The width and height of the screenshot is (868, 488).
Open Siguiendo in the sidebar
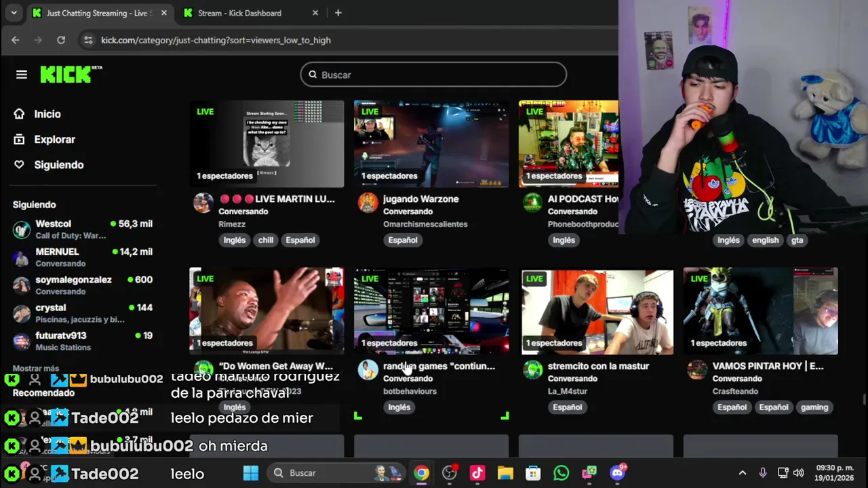tap(58, 165)
